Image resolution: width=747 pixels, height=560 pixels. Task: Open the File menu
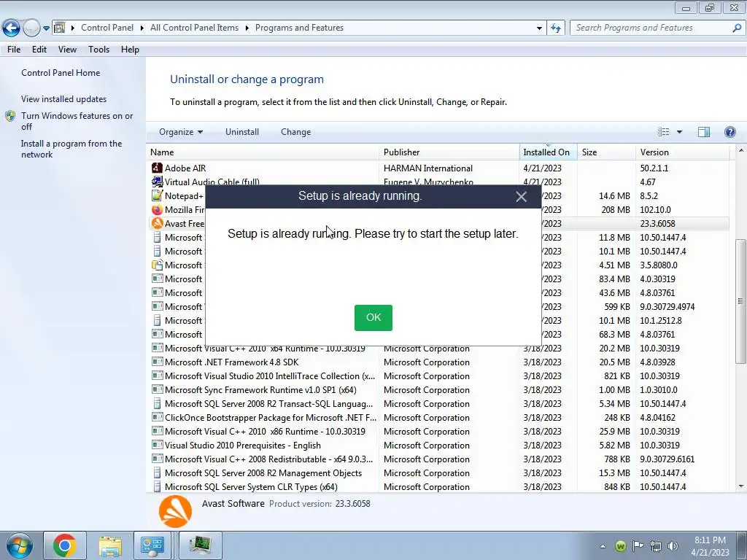14,50
